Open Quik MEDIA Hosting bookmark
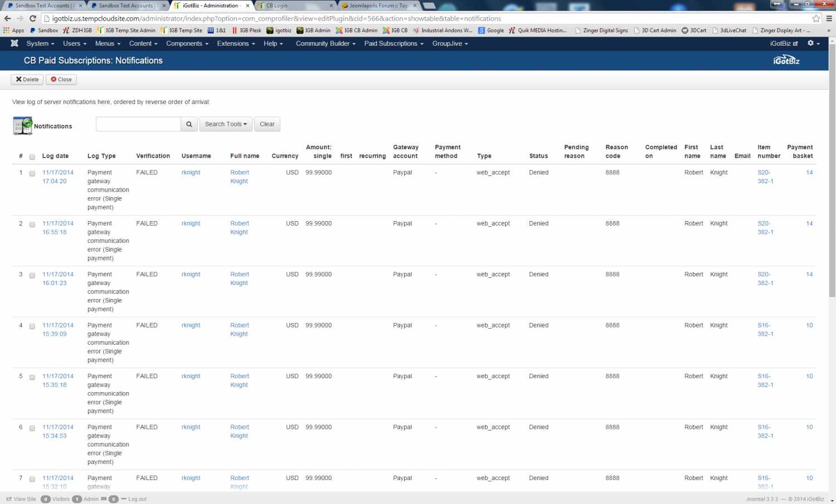 click(x=538, y=31)
